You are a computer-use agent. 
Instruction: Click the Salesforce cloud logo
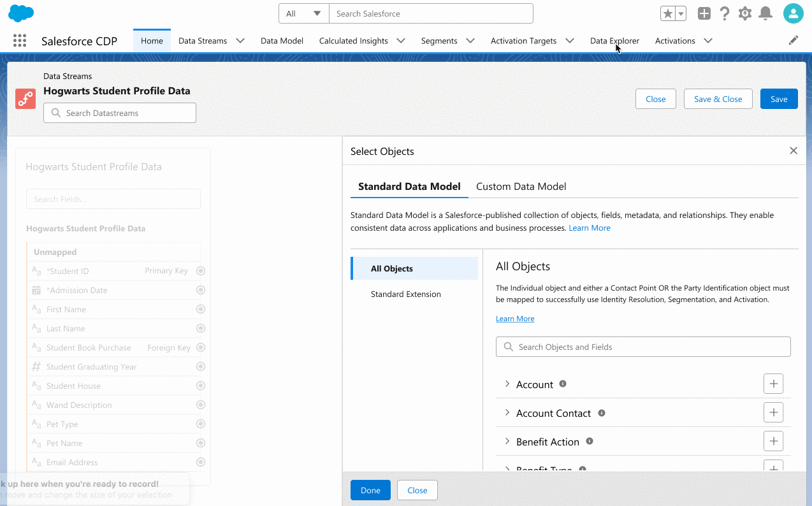(x=21, y=13)
